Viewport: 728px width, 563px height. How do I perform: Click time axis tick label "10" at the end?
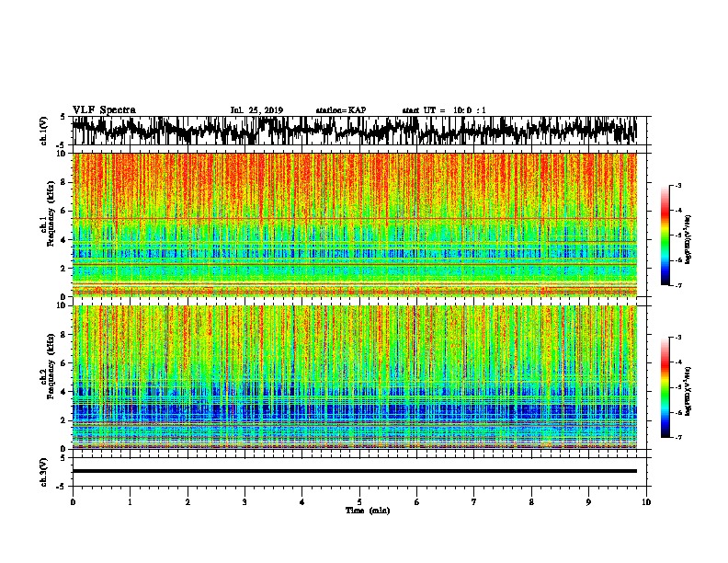tap(646, 502)
